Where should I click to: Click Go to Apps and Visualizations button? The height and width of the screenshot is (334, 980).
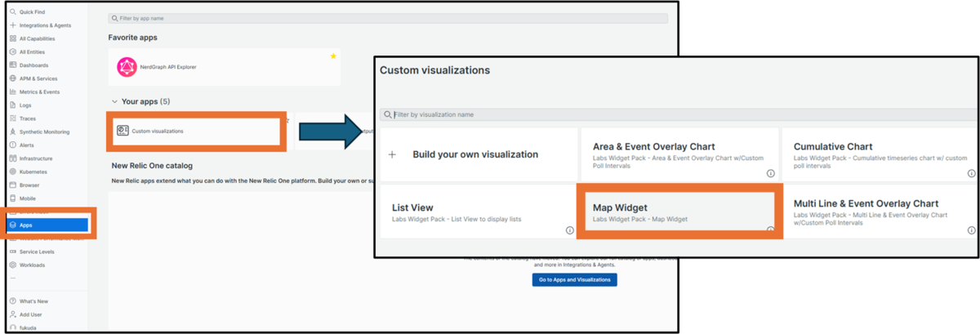point(575,279)
